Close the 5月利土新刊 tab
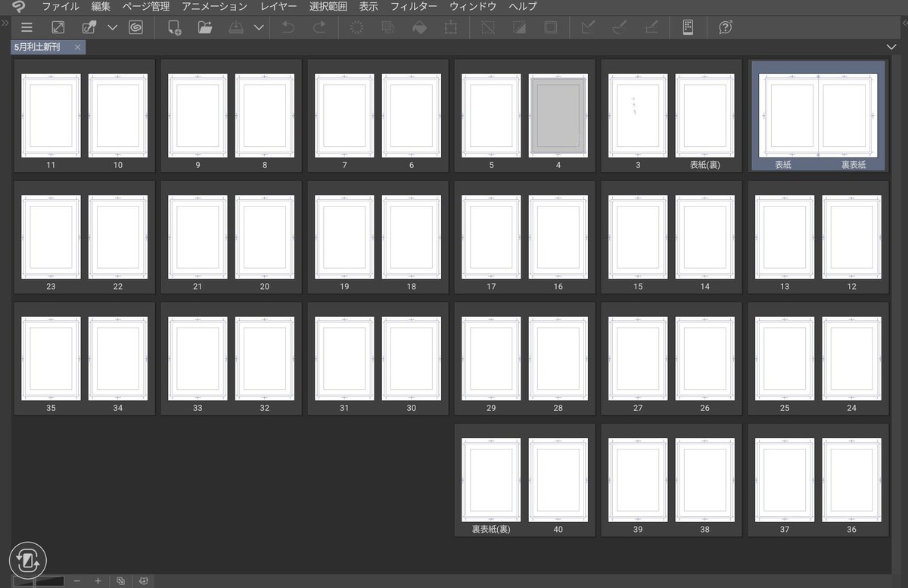This screenshot has height=588, width=908. [78, 47]
